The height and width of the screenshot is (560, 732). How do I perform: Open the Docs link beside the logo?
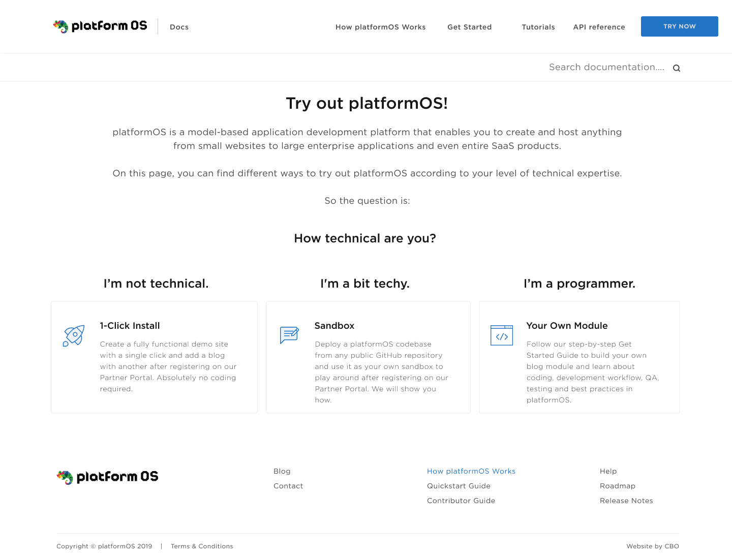(x=179, y=27)
